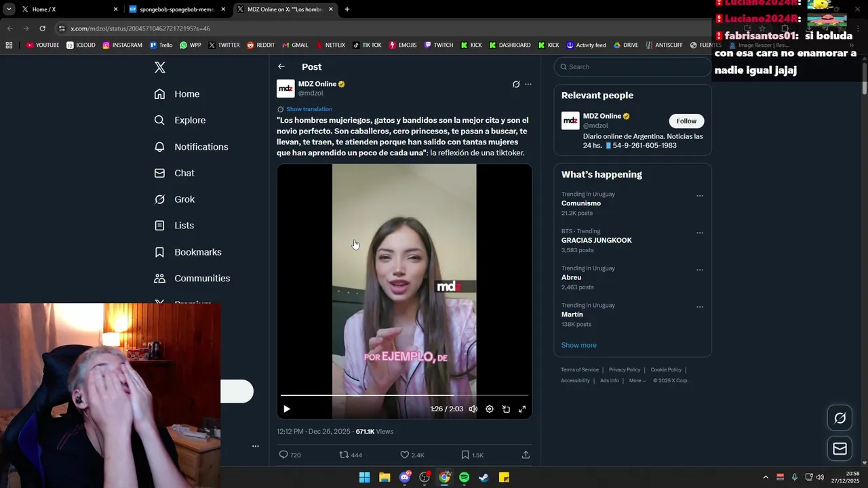Click the video progress bar
The width and height of the screenshot is (868, 488).
(x=404, y=395)
